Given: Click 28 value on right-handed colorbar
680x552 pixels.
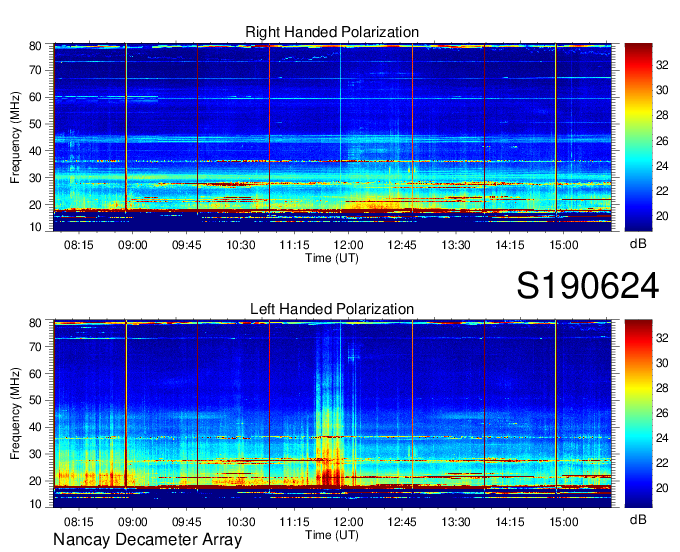Looking at the screenshot, I should click(x=662, y=115).
